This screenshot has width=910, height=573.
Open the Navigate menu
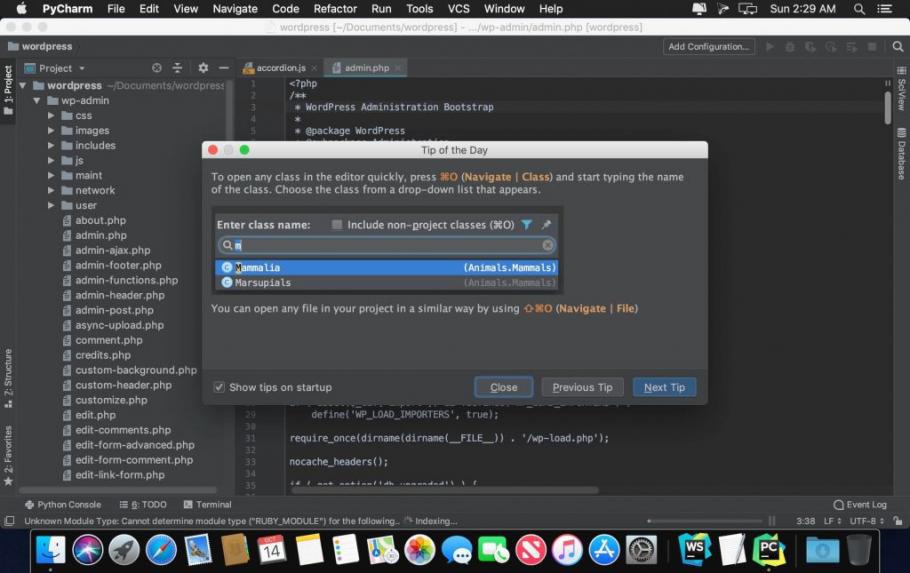coord(234,9)
